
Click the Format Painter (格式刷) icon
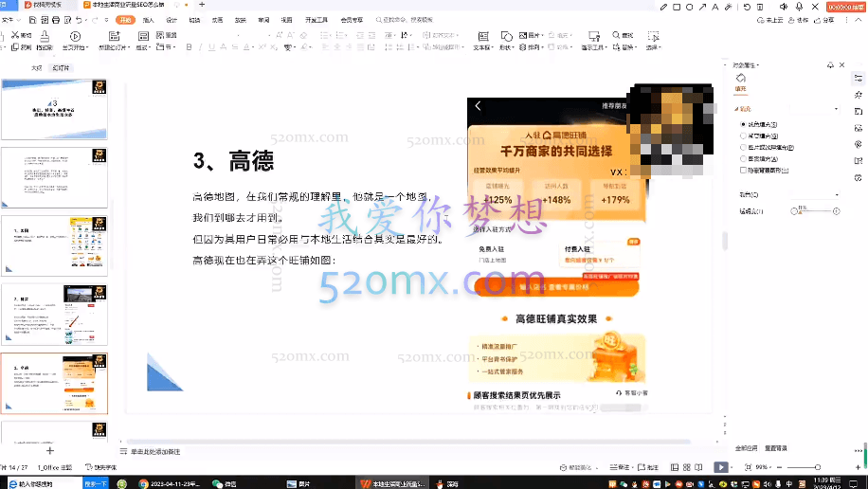tap(45, 36)
